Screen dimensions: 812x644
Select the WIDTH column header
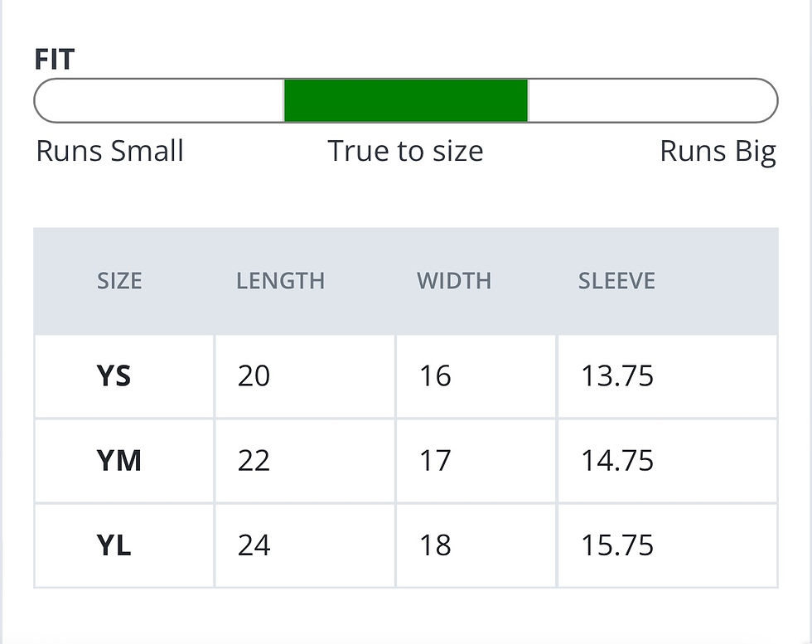(x=454, y=281)
